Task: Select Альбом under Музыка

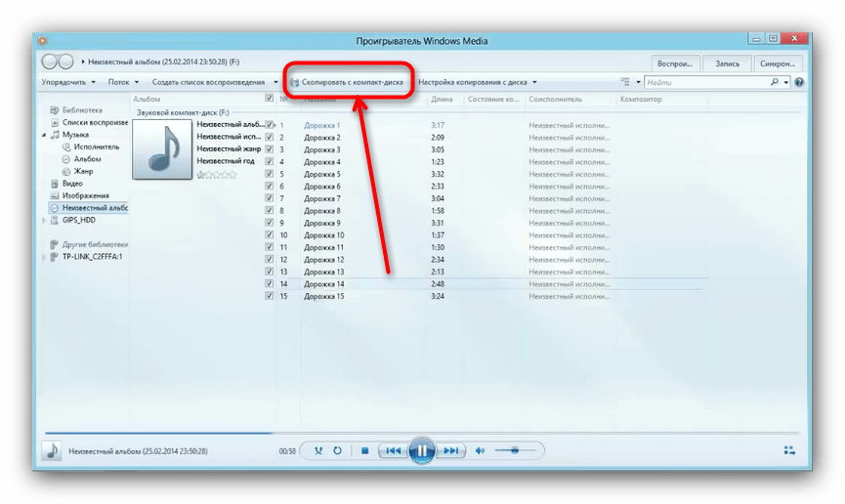Action: (x=87, y=159)
